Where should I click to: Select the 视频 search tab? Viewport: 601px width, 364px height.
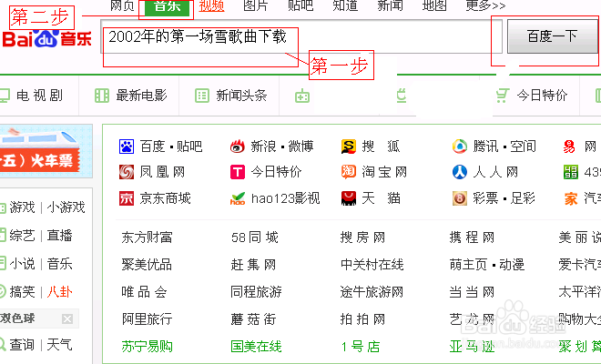coord(211,5)
